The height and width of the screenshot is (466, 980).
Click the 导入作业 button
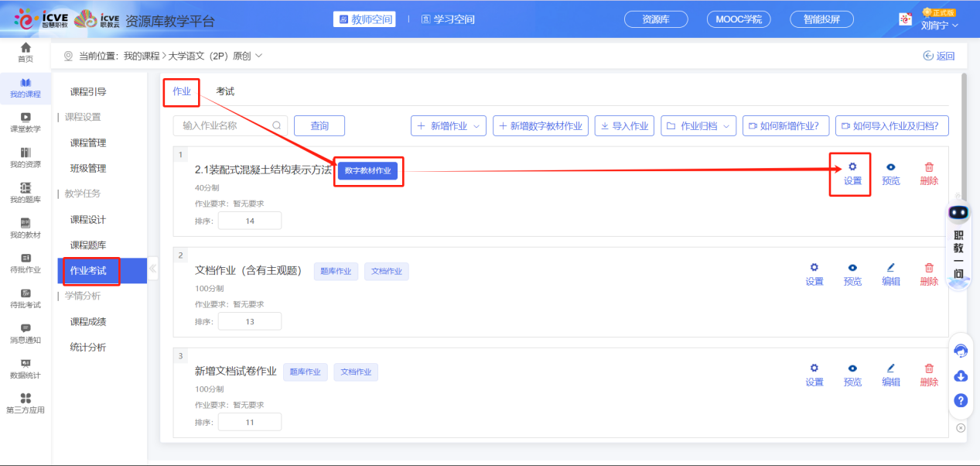[624, 125]
